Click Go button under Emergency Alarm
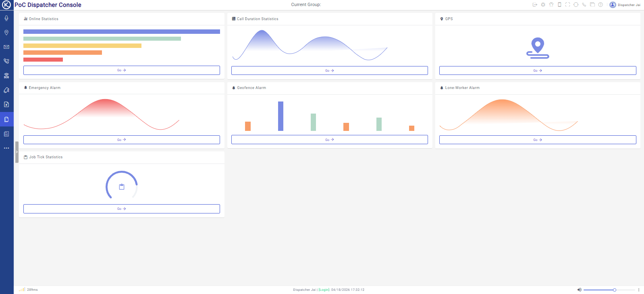The width and height of the screenshot is (644, 294). [122, 140]
